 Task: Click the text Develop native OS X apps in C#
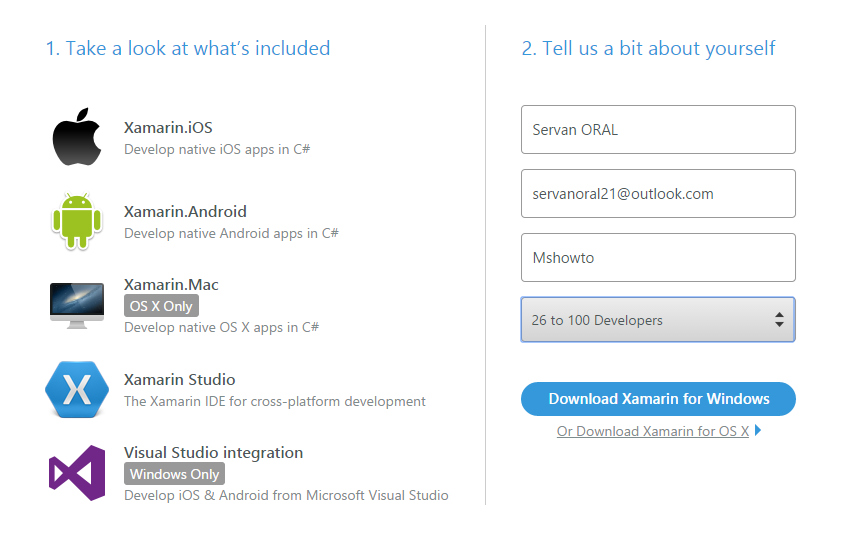click(221, 328)
